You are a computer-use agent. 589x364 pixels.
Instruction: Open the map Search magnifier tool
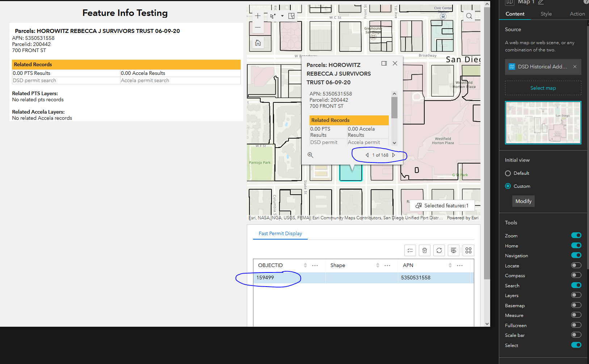(469, 16)
